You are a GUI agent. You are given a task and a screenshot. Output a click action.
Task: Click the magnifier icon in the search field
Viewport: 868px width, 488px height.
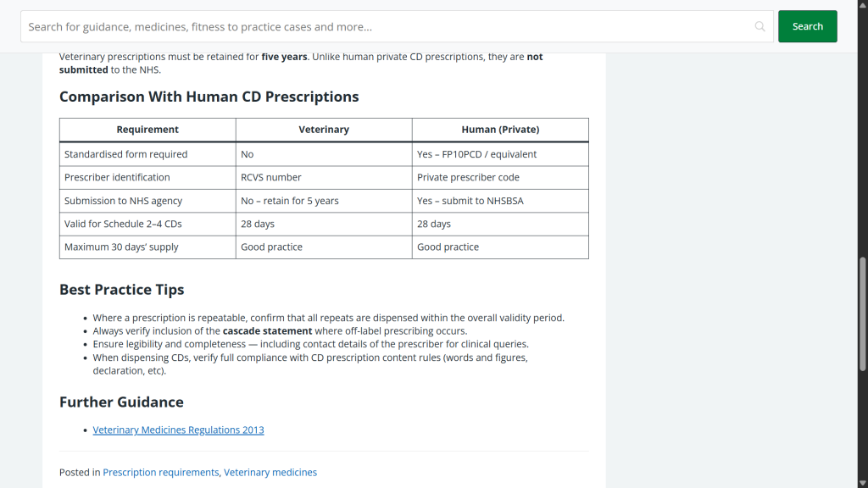point(759,27)
